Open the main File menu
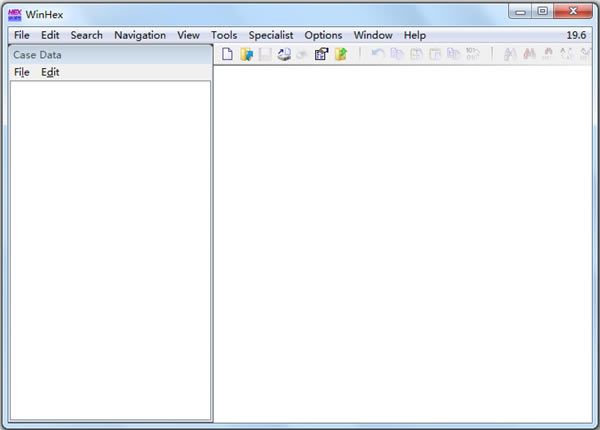Viewport: 600px width, 430px height. 22,35
